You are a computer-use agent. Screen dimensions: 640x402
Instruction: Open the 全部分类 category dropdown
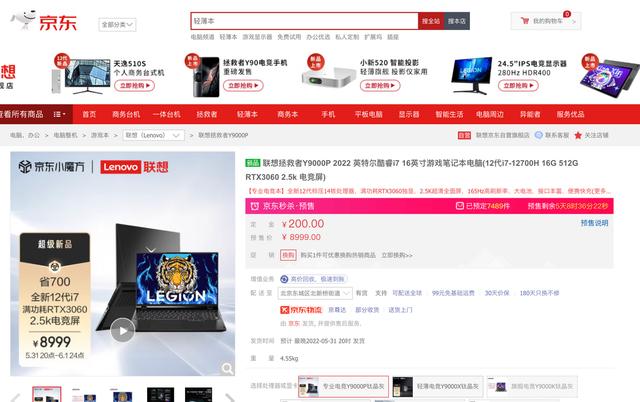117,25
